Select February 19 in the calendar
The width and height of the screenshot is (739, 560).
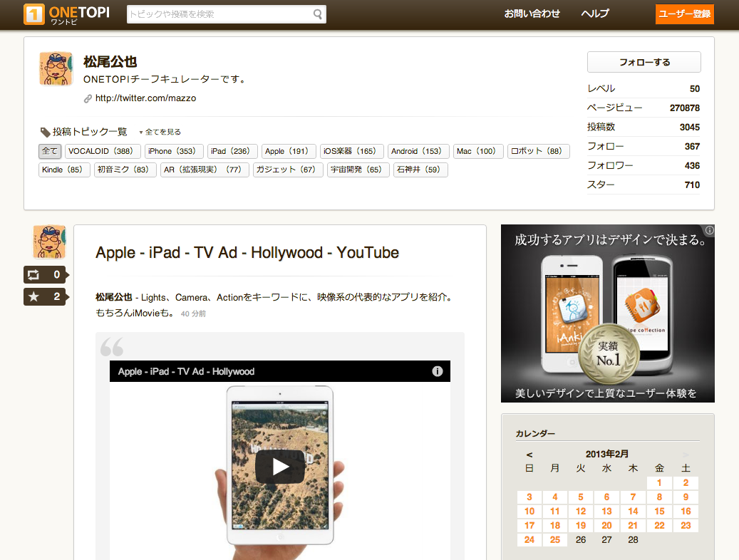point(581,525)
